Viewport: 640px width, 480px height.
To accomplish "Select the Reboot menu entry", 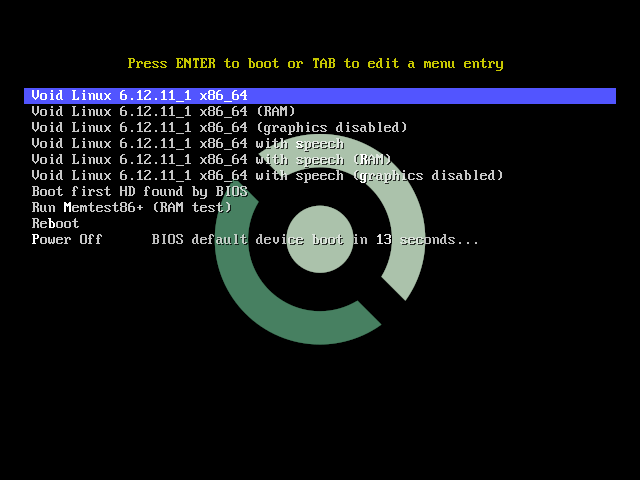I will 56,223.
